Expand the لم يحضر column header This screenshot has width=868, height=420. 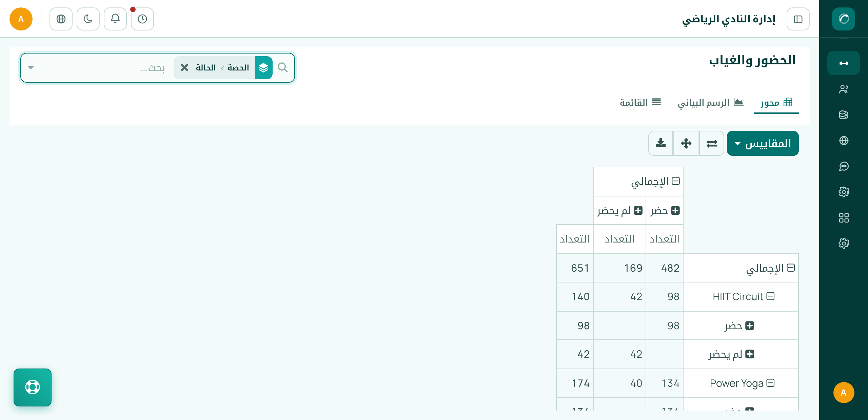coord(620,211)
